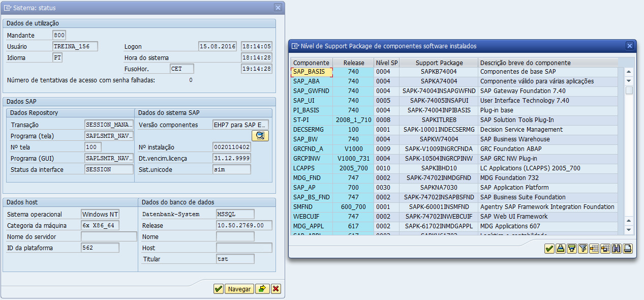This screenshot has height=300, width=644.
Task: Click the Sistema operacional field Windows NT
Action: coord(100,214)
